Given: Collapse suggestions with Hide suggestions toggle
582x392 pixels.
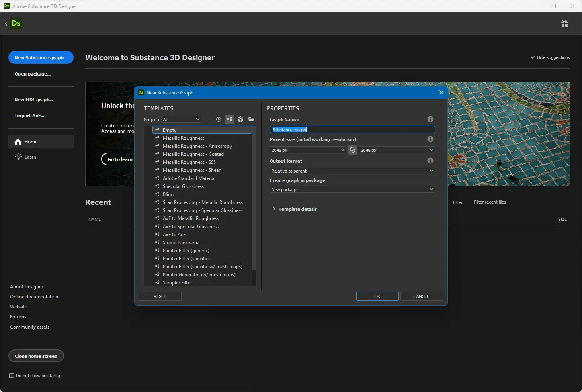Looking at the screenshot, I should click(550, 57).
